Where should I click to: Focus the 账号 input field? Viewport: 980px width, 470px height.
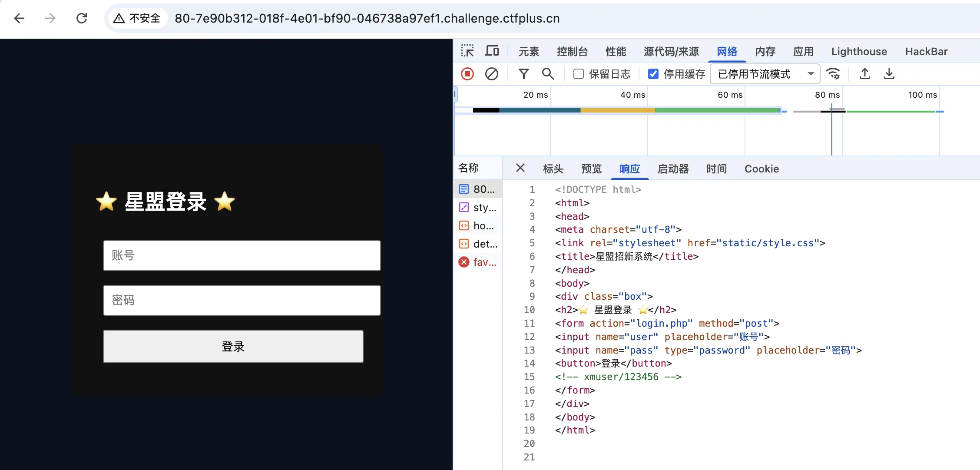point(242,255)
